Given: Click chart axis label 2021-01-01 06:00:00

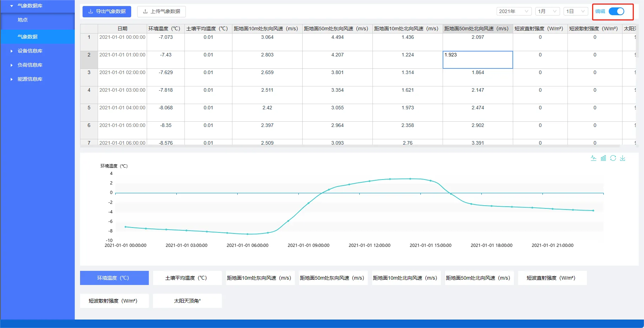Looking at the screenshot, I should [x=247, y=245].
